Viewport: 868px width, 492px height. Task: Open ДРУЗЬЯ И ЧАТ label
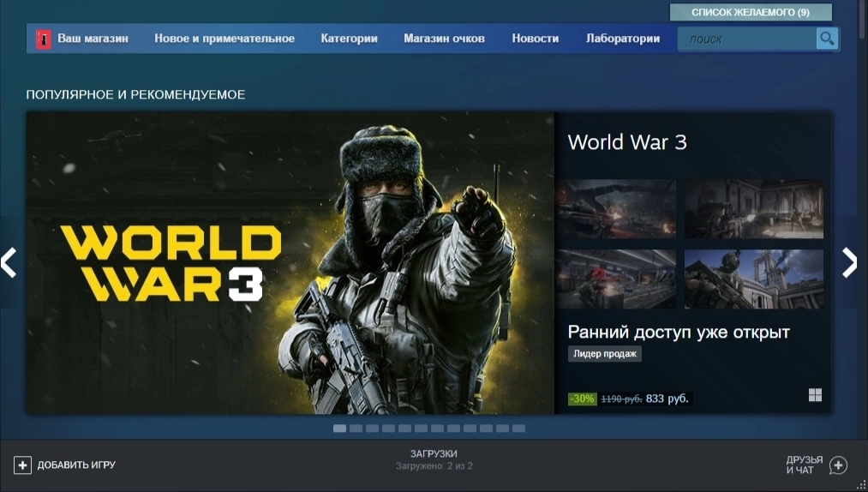(805, 465)
